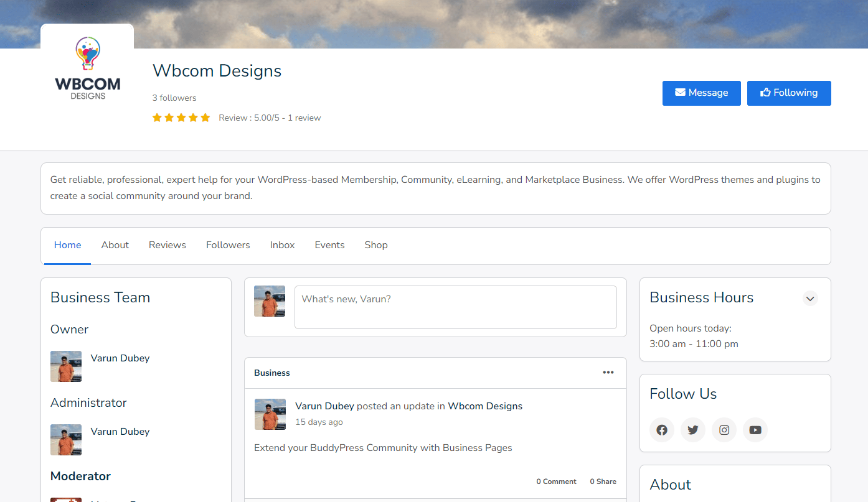Viewport: 868px width, 502px height.
Task: Open the Twitter social icon
Action: coord(693,430)
